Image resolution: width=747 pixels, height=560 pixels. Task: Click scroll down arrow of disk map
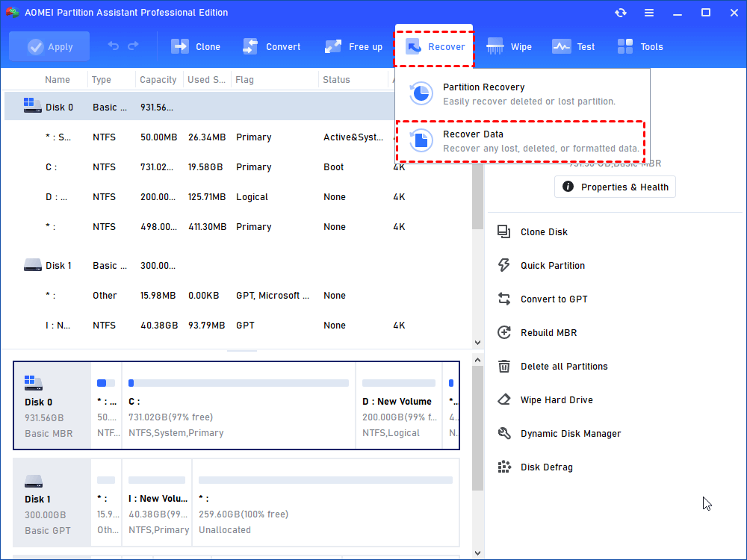477,553
